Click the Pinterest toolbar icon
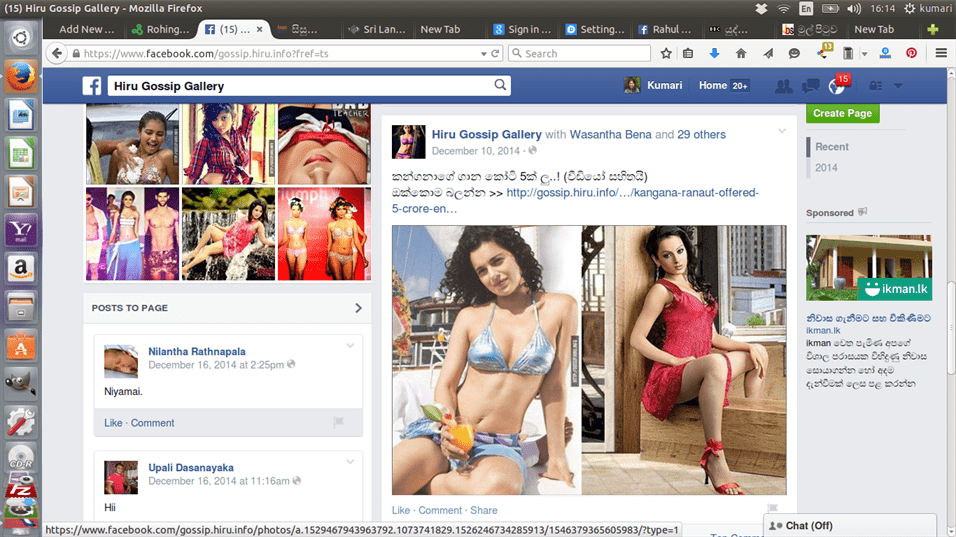Image resolution: width=956 pixels, height=537 pixels. coord(911,54)
